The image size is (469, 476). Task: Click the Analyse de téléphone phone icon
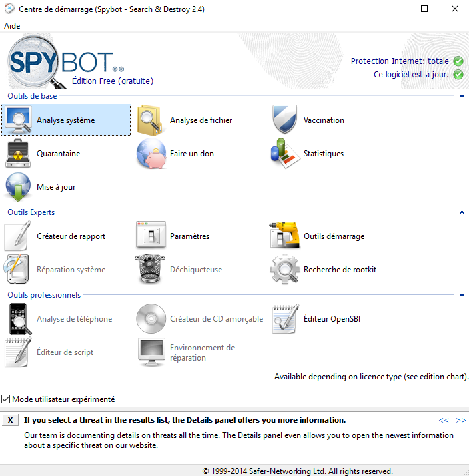20,319
